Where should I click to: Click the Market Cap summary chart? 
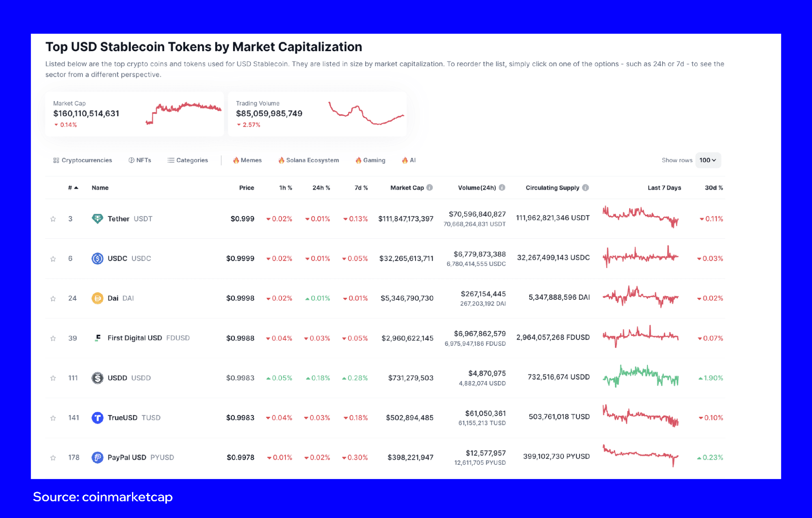[x=184, y=113]
